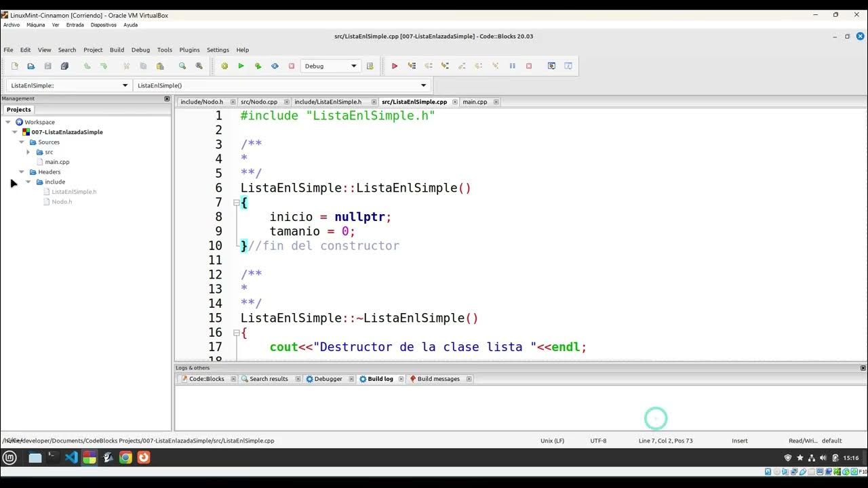Click the Stop debugger red icon

(529, 66)
